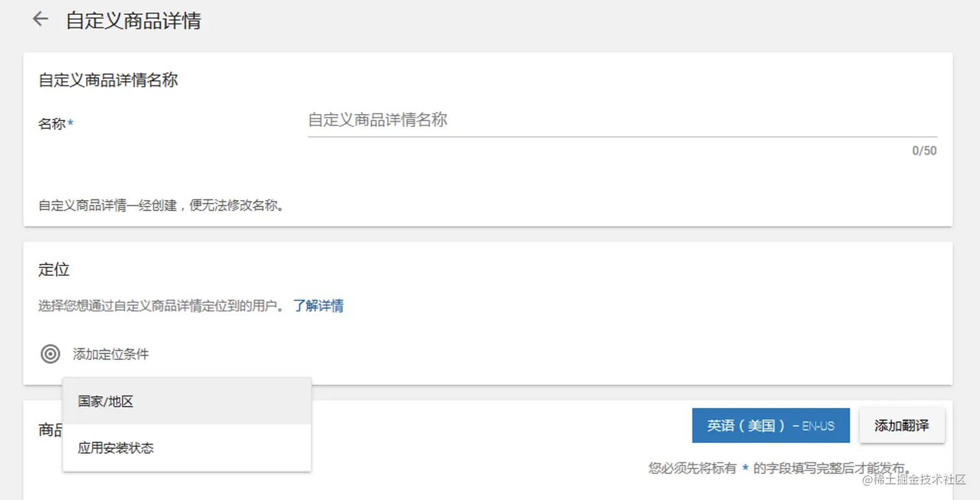This screenshot has height=500, width=980.
Task: Choose 应用安装状态 menu option
Action: (x=187, y=448)
